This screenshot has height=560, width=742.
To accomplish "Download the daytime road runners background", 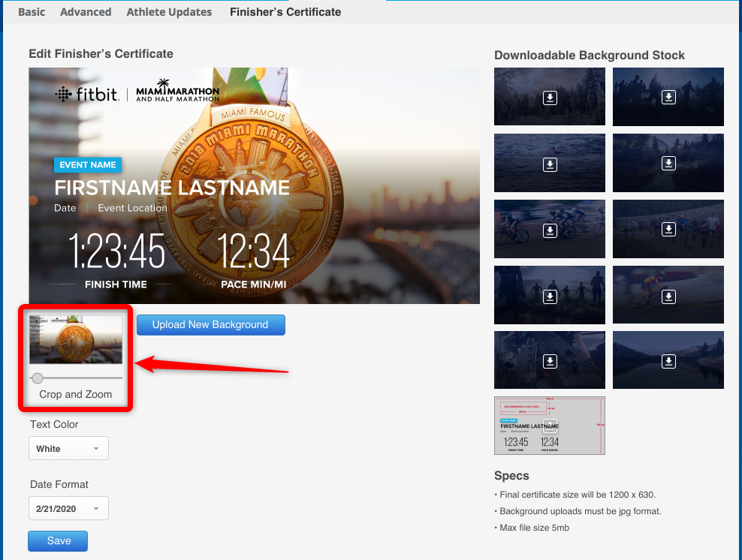I will 668,230.
